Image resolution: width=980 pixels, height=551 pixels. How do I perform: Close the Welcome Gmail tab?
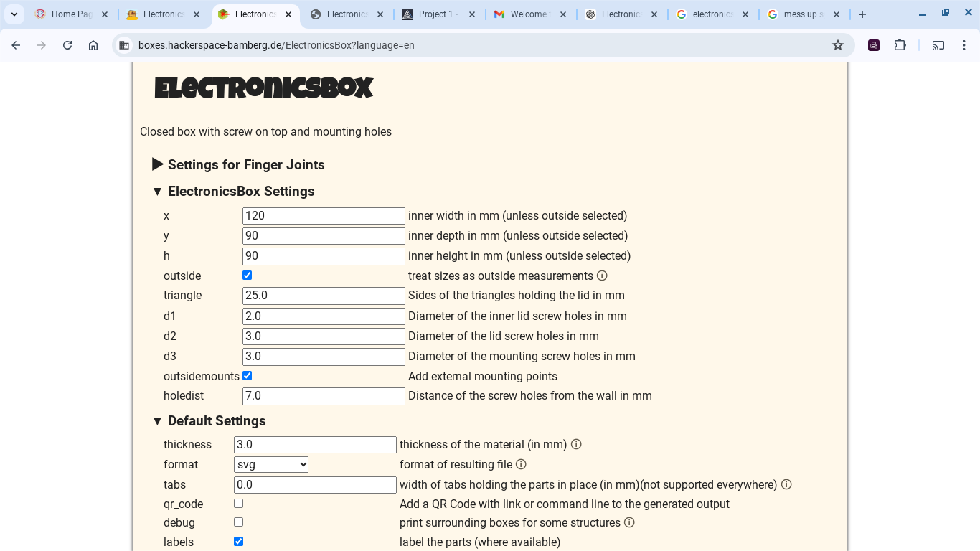[x=563, y=14]
